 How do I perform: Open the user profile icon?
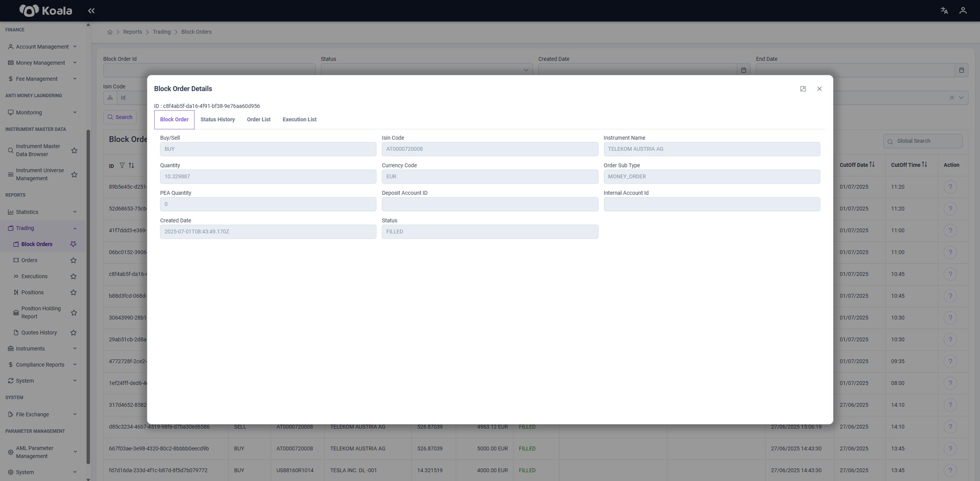[x=963, y=11]
